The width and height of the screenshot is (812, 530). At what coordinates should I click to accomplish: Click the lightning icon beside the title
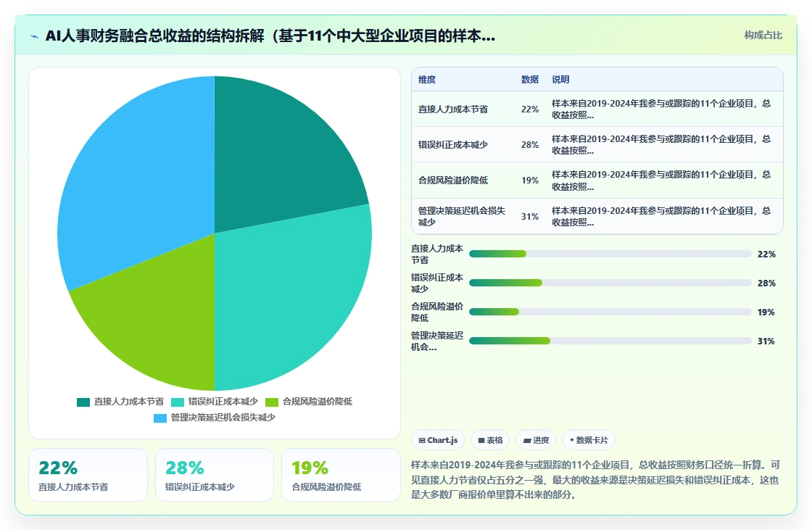35,36
